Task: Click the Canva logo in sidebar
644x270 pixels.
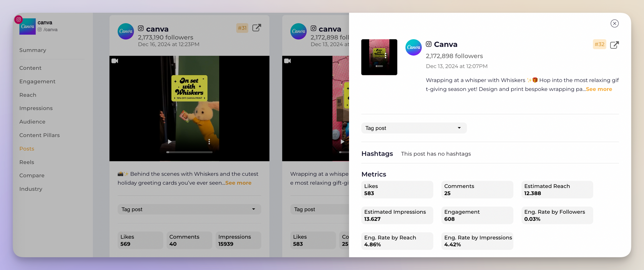Action: [27, 26]
